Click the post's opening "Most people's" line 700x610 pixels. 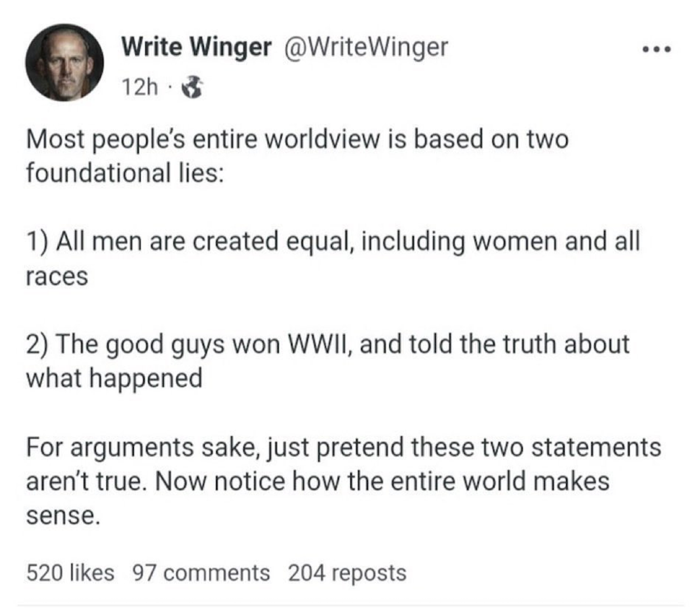tap(297, 139)
